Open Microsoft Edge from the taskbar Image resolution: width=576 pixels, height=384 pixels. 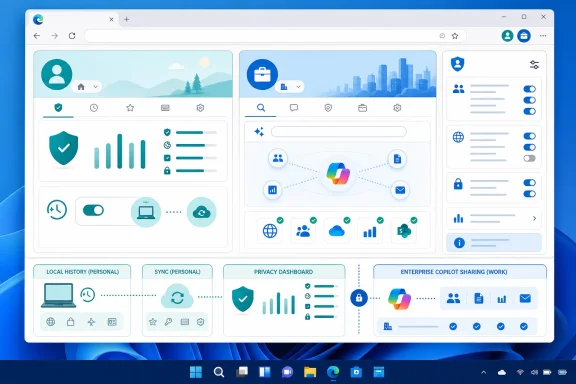click(x=333, y=372)
